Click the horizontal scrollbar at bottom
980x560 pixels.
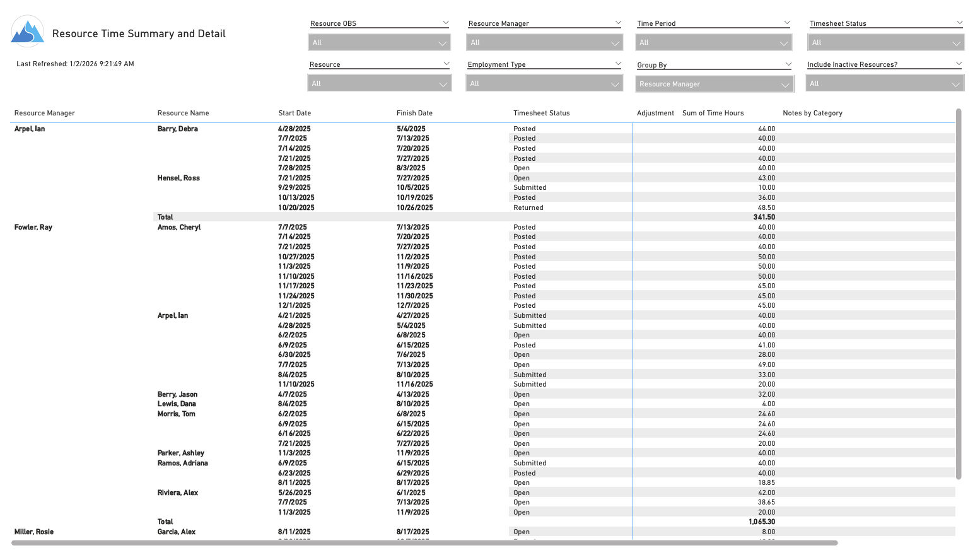pos(424,543)
